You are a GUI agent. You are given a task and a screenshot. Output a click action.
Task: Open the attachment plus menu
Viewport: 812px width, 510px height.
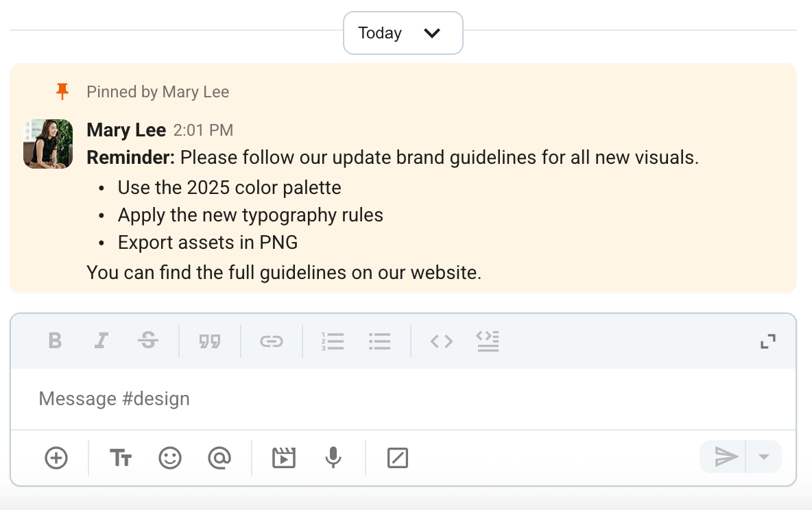click(x=56, y=457)
